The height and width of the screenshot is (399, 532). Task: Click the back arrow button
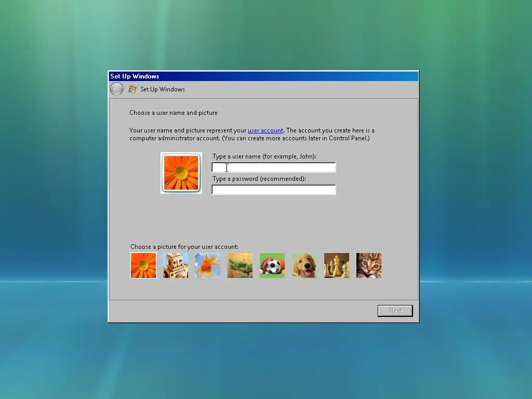[117, 89]
